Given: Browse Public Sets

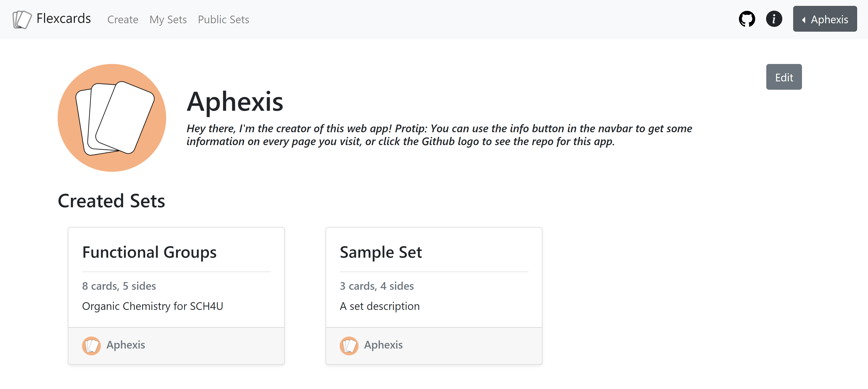Looking at the screenshot, I should tap(223, 19).
